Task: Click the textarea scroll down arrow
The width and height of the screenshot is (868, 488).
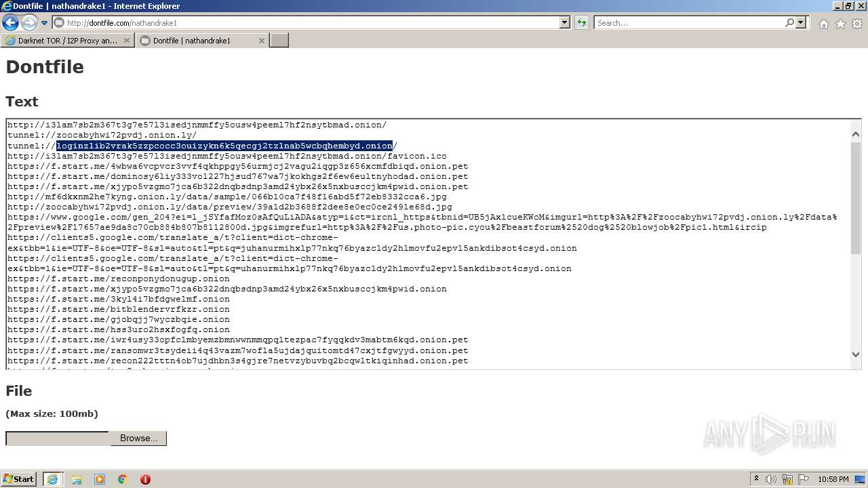Action: tap(855, 354)
